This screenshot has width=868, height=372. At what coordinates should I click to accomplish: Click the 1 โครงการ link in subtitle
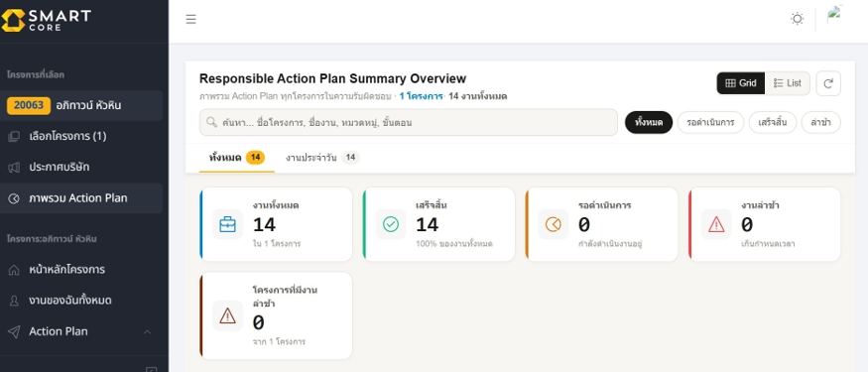tap(421, 96)
